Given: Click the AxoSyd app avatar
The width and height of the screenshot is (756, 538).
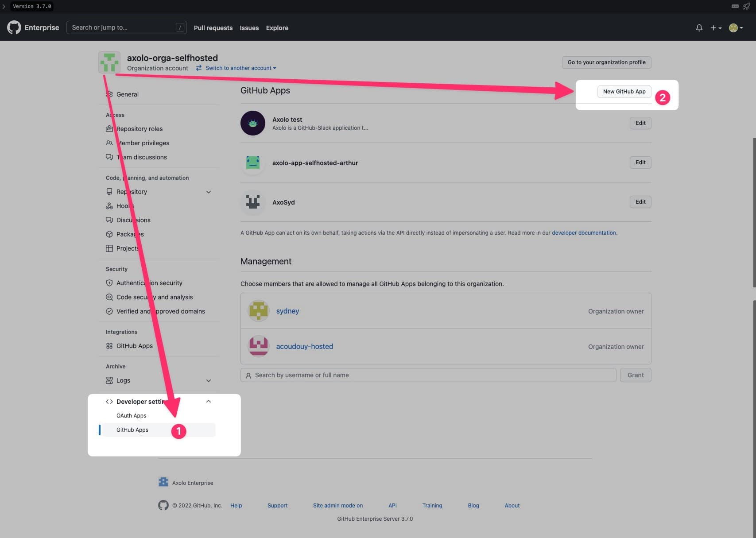Looking at the screenshot, I should [x=253, y=202].
